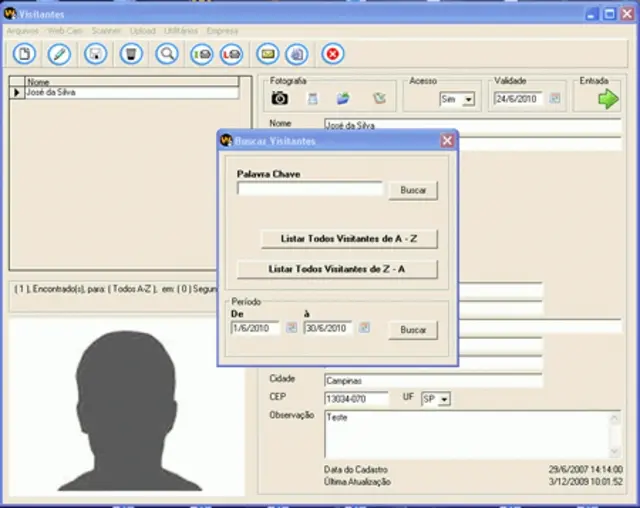Click Listar Todos Visitantes de Z - A
The height and width of the screenshot is (508, 640).
(x=337, y=269)
